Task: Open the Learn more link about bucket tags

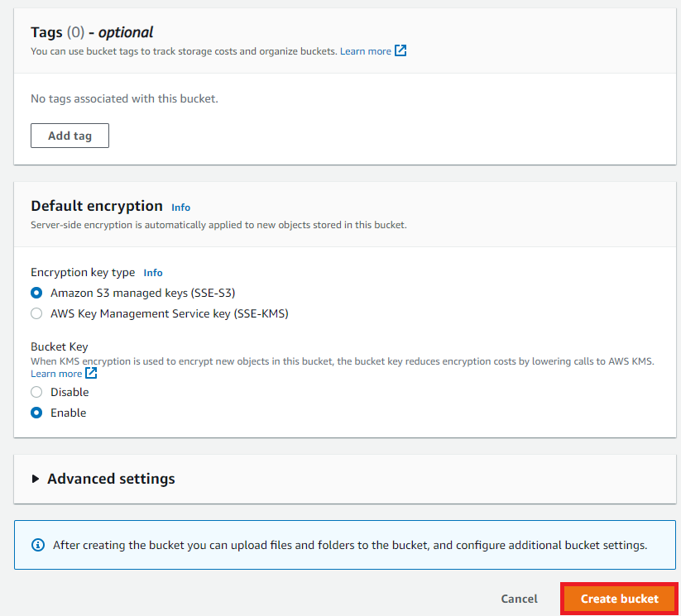Action: tap(365, 51)
